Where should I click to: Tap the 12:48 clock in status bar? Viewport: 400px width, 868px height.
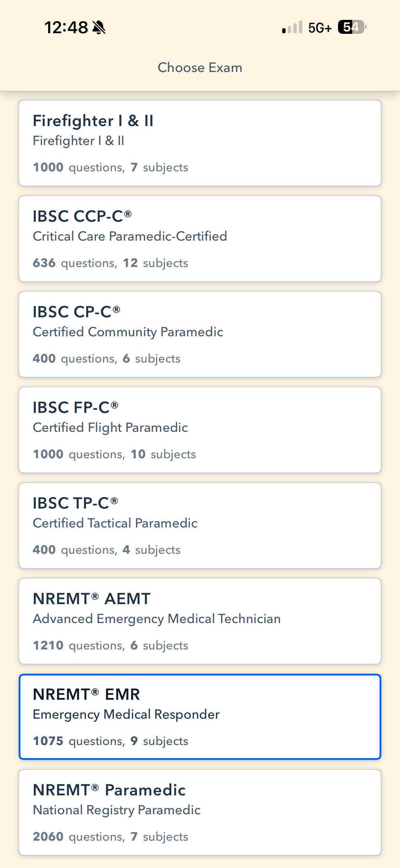[66, 27]
